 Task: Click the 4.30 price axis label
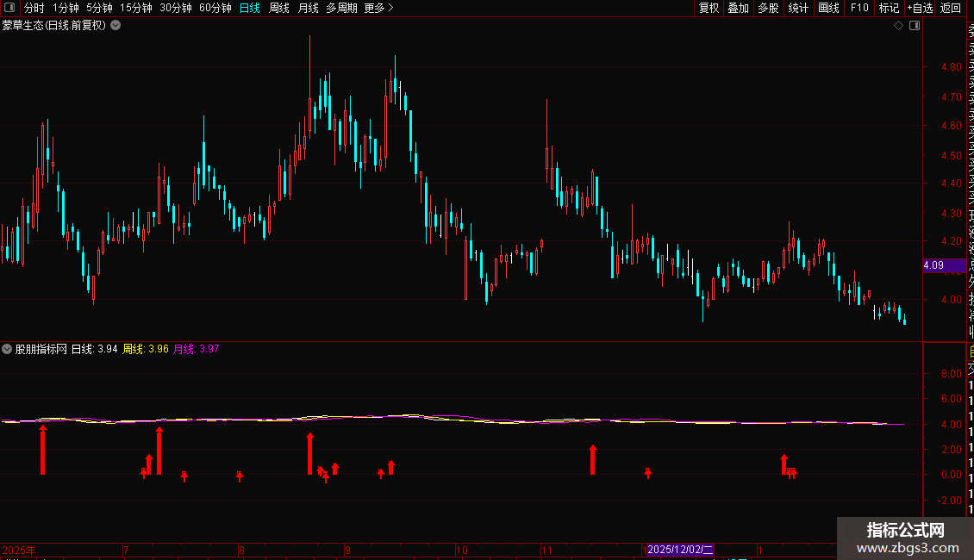951,213
